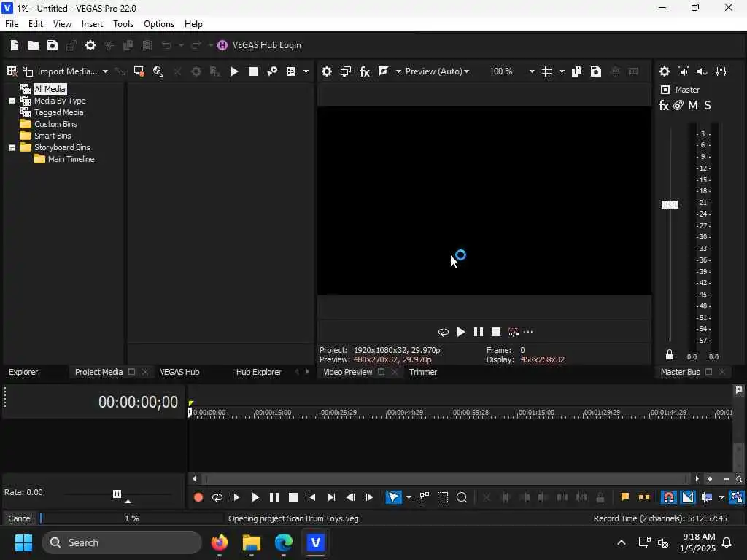Toggle Dim Output speaker icon
This screenshot has height=560, width=747.
[x=703, y=71]
